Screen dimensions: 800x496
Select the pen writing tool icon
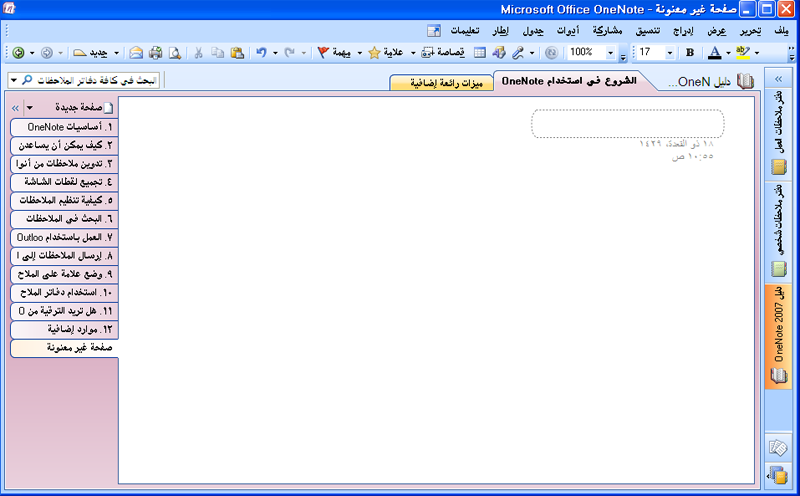[518, 53]
